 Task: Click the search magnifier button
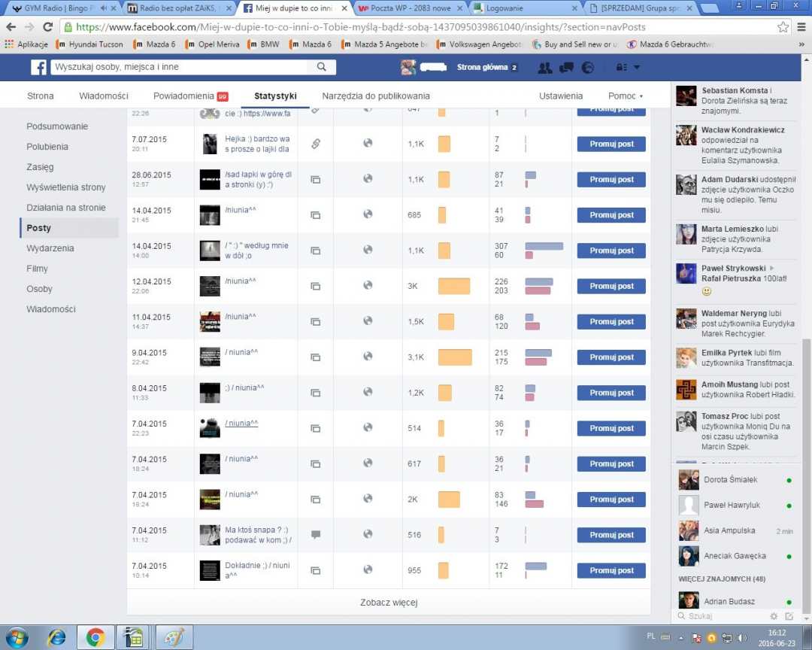point(321,67)
